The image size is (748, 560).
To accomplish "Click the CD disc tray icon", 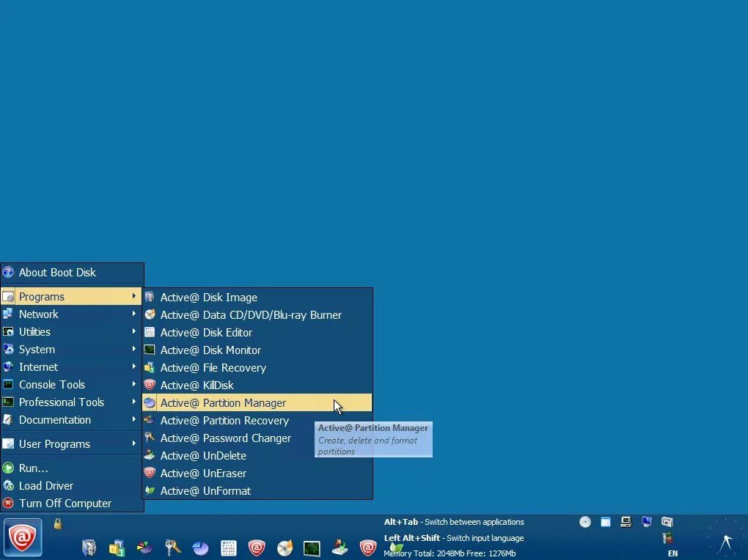I will tap(585, 522).
